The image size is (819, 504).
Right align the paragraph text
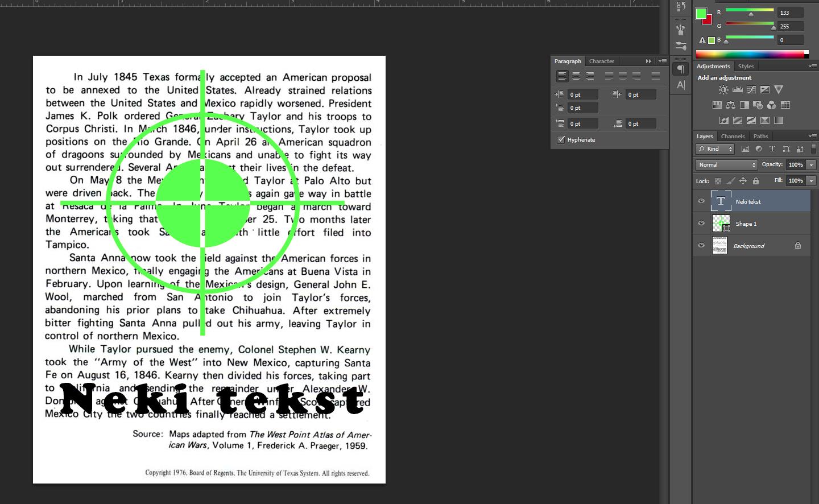590,76
